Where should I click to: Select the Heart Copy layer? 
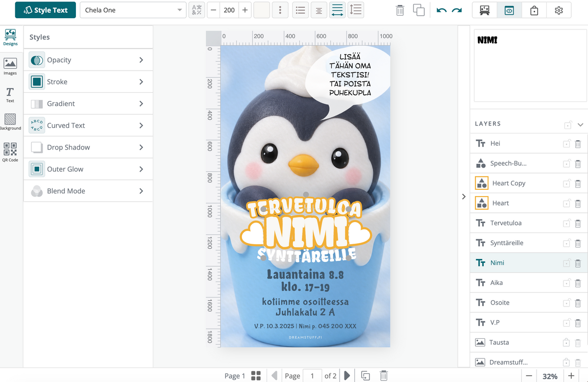[529, 183]
